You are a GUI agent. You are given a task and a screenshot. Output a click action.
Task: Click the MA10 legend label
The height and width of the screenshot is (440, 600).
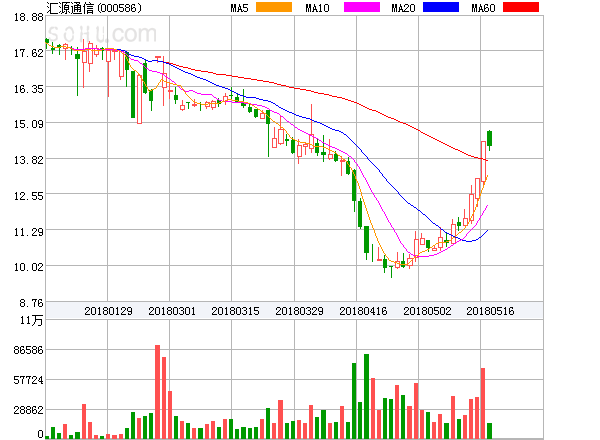click(317, 8)
